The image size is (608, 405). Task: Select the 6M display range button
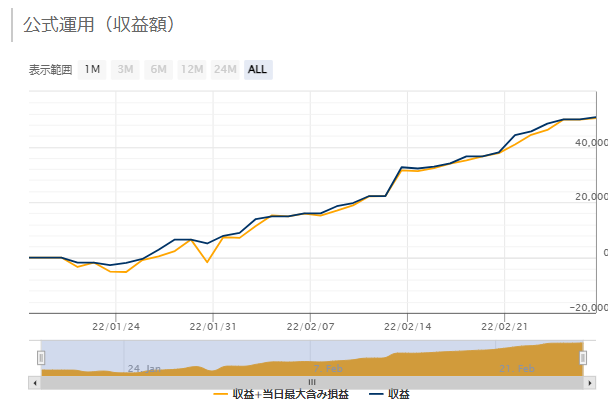click(159, 70)
